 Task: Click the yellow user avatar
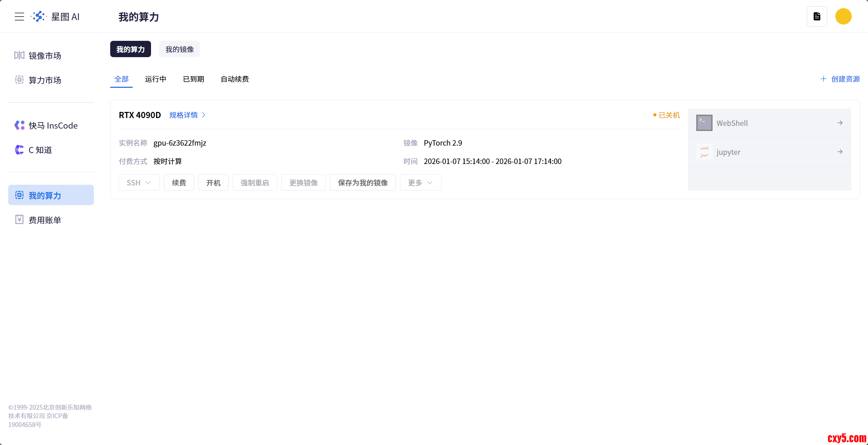pos(843,16)
